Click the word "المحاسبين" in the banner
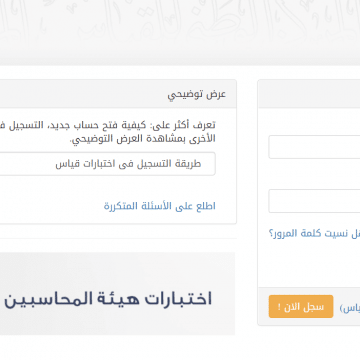This screenshot has width=360, height=360. pos(46,299)
